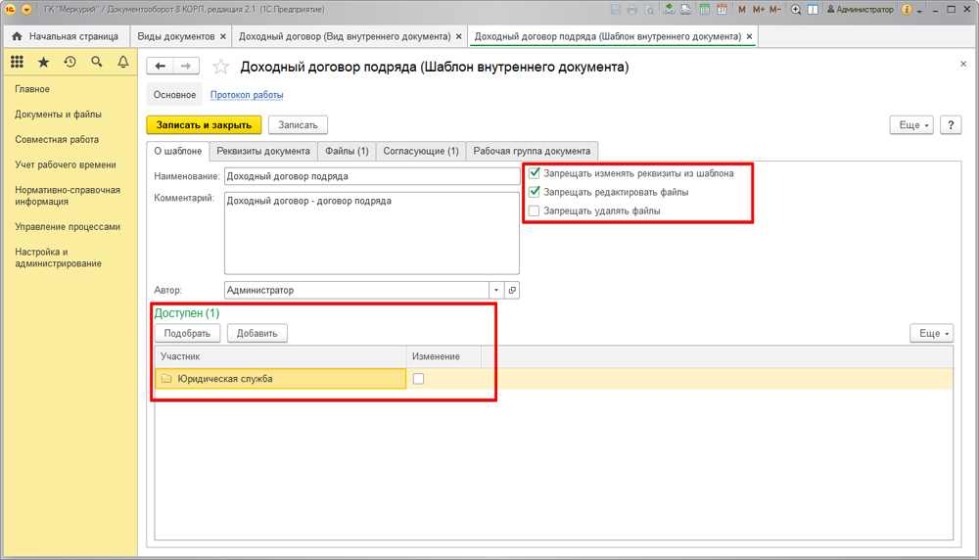This screenshot has width=979, height=560.
Task: Open the Автор field link button
Action: pyautogui.click(x=512, y=291)
